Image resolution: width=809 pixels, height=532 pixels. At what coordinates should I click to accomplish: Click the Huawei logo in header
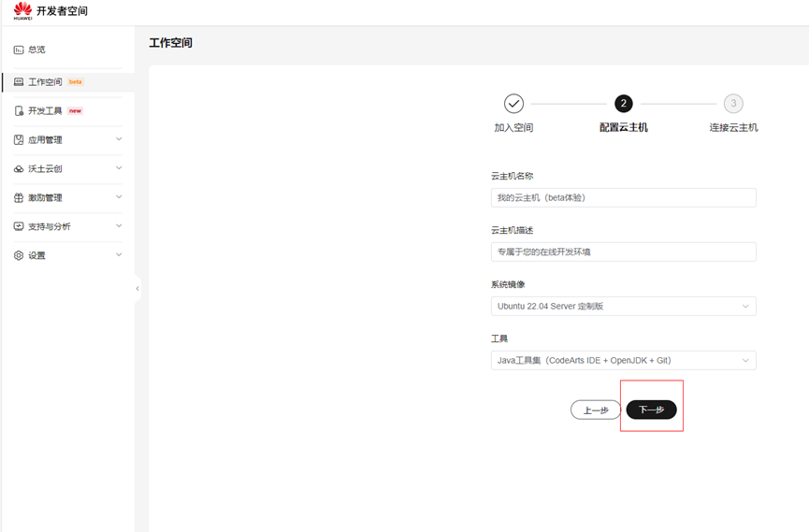tap(22, 11)
